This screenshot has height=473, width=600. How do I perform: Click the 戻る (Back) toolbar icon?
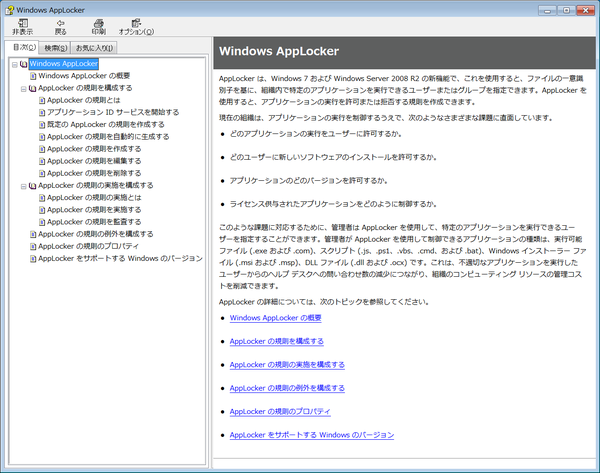click(x=60, y=27)
